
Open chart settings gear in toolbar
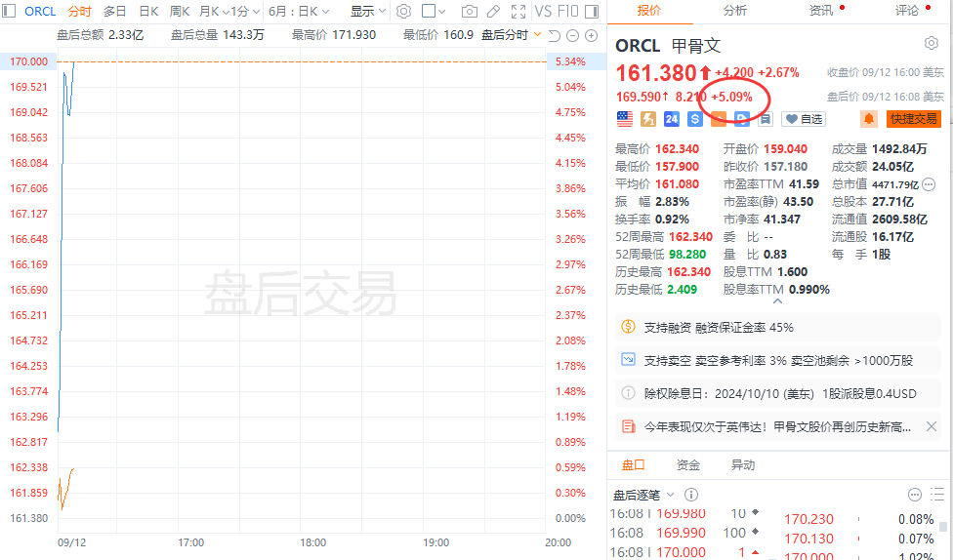point(403,11)
